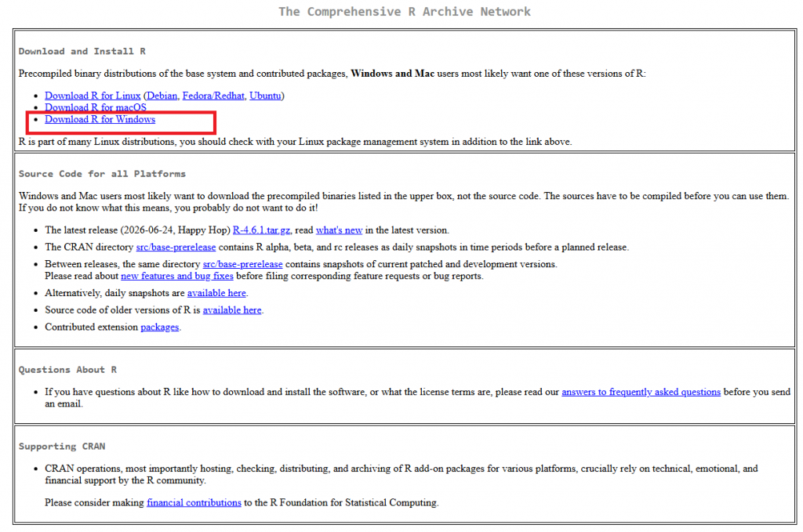
Task: Click the Questions About R heading
Action: 67,370
